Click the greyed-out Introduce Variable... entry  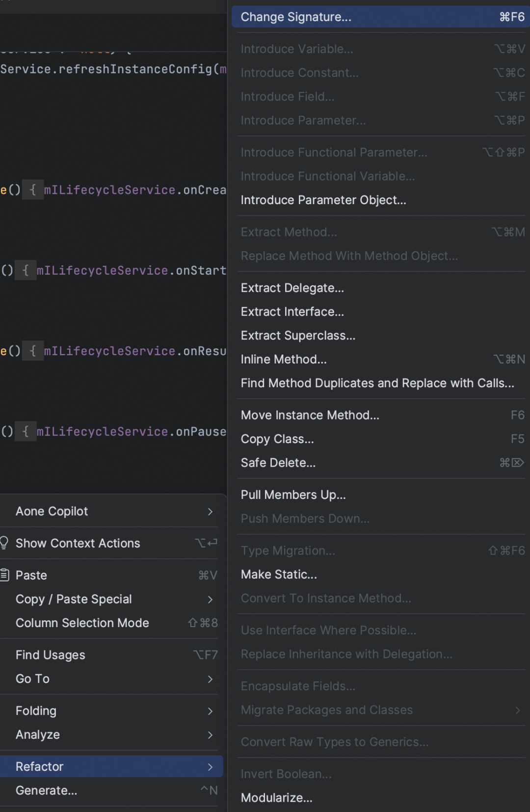(x=381, y=49)
